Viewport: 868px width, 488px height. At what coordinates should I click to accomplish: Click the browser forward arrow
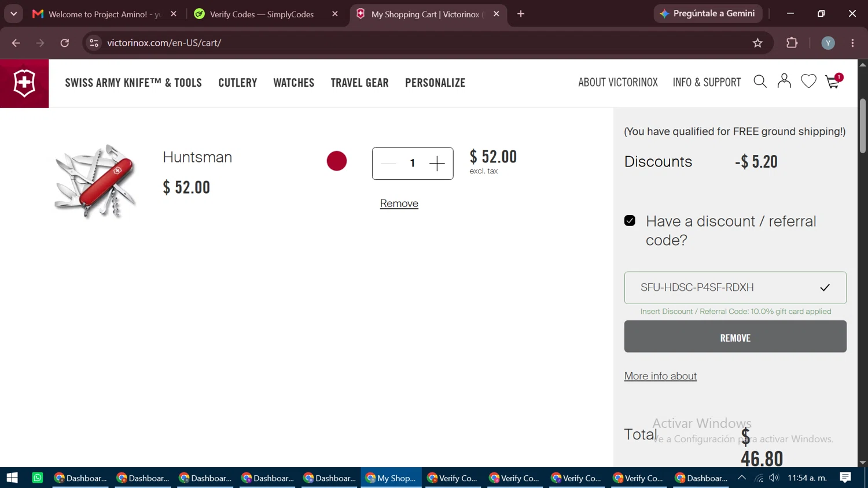click(40, 43)
